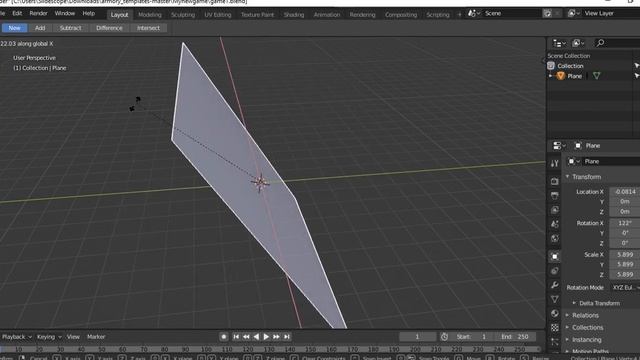The height and width of the screenshot is (360, 640).
Task: Toggle selectability of Collection in outliner
Action: tap(636, 66)
